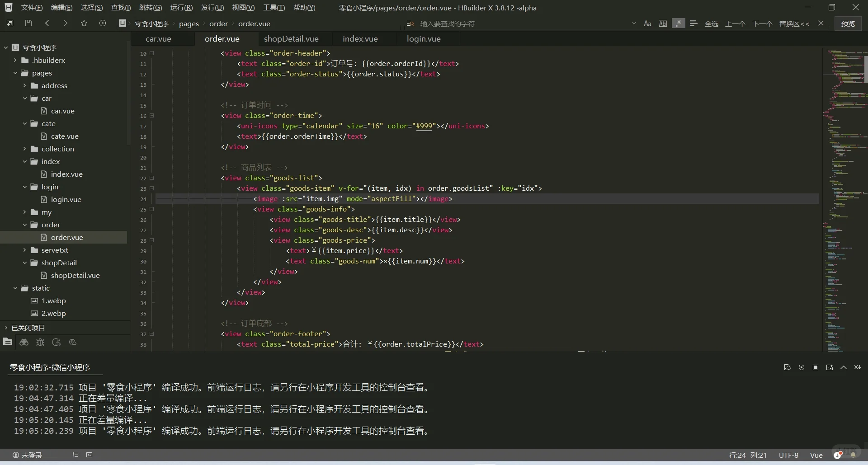Open the terminal icon in the status bar

90,455
